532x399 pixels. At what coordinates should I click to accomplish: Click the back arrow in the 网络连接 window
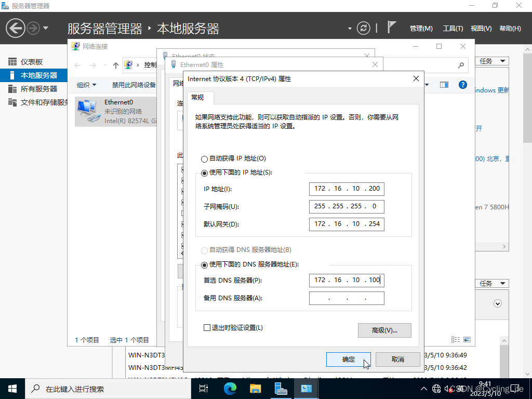(77, 64)
